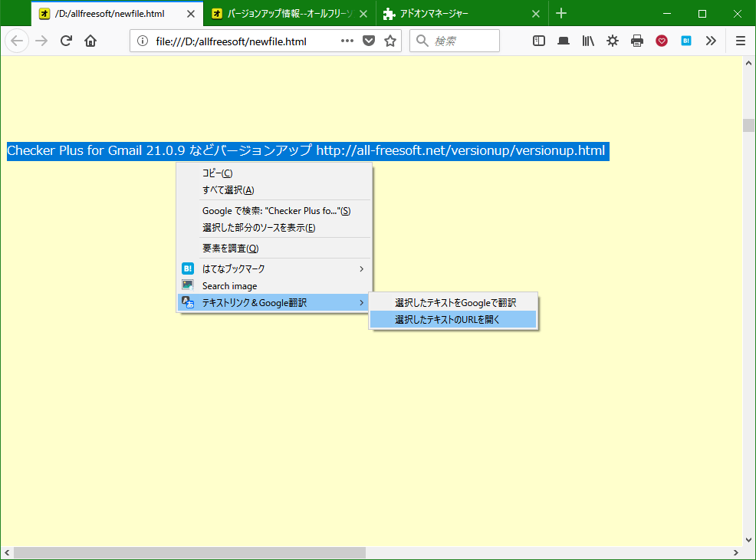Select Google で検索 context menu entry

coord(274,211)
